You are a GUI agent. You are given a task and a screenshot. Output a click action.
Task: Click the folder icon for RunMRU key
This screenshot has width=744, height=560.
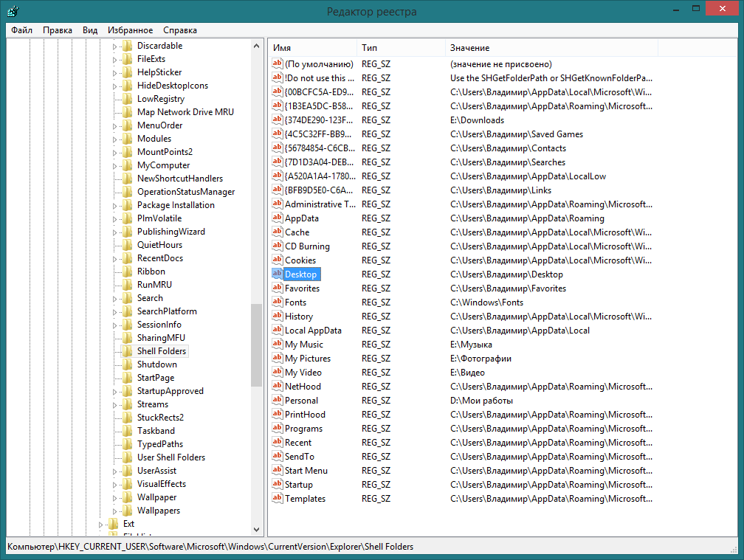coord(128,285)
